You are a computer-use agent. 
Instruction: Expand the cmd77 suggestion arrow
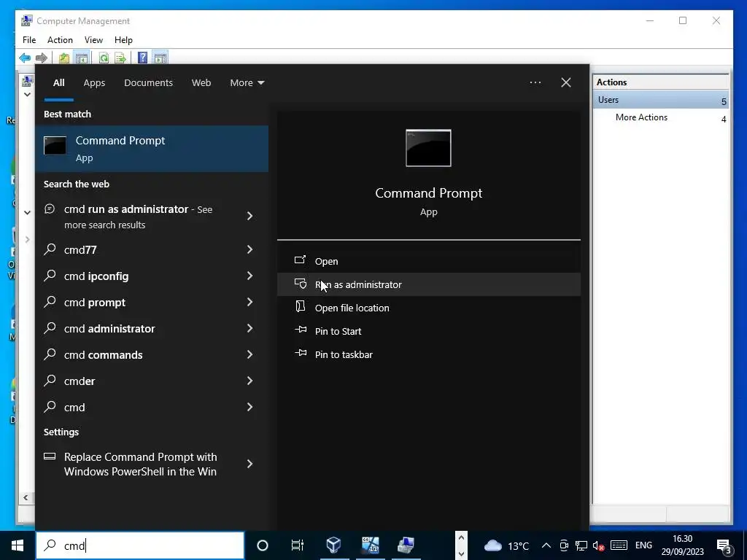pos(249,249)
